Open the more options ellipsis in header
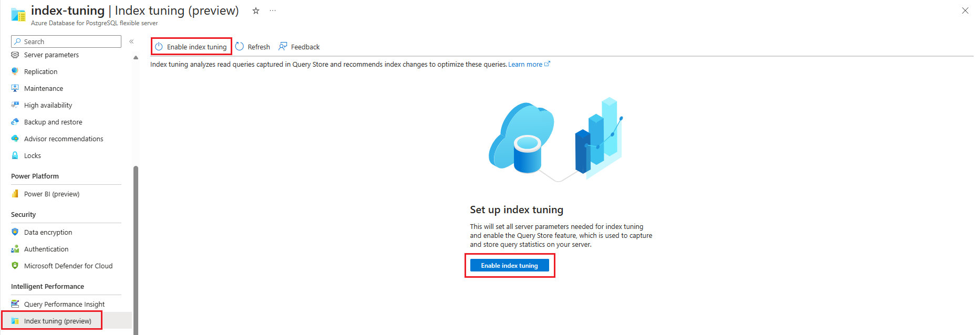 point(273,11)
